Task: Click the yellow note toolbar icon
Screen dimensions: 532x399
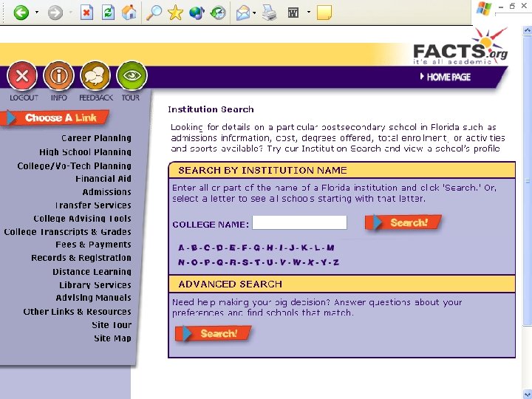Action: (324, 13)
